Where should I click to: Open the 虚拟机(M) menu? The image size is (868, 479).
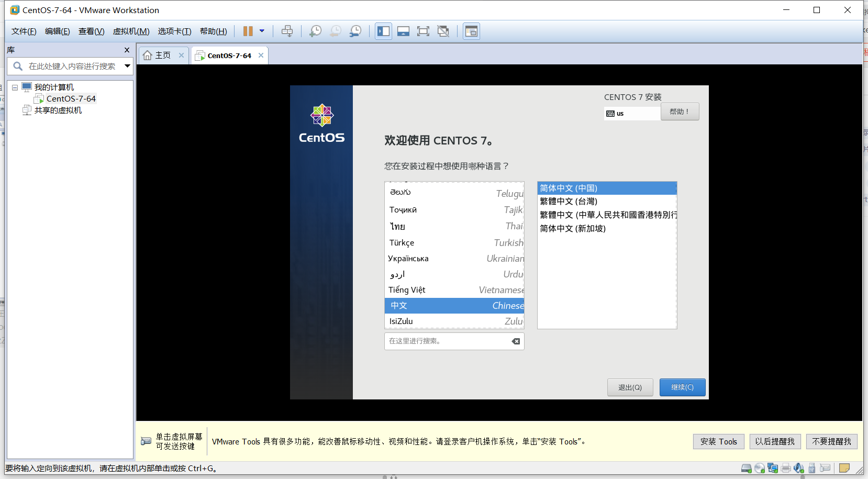pyautogui.click(x=131, y=31)
